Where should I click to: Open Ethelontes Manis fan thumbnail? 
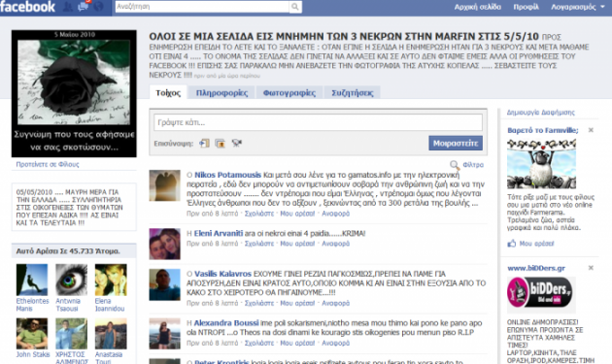(x=32, y=280)
